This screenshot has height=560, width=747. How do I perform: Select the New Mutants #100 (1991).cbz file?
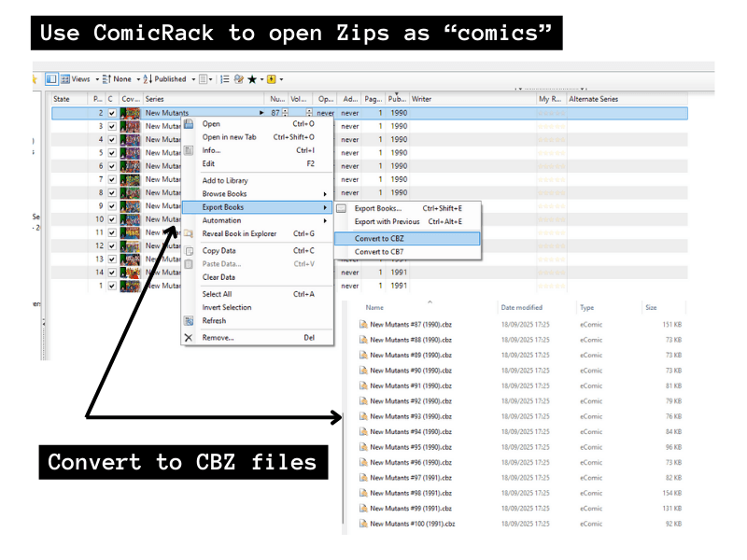coord(412,524)
